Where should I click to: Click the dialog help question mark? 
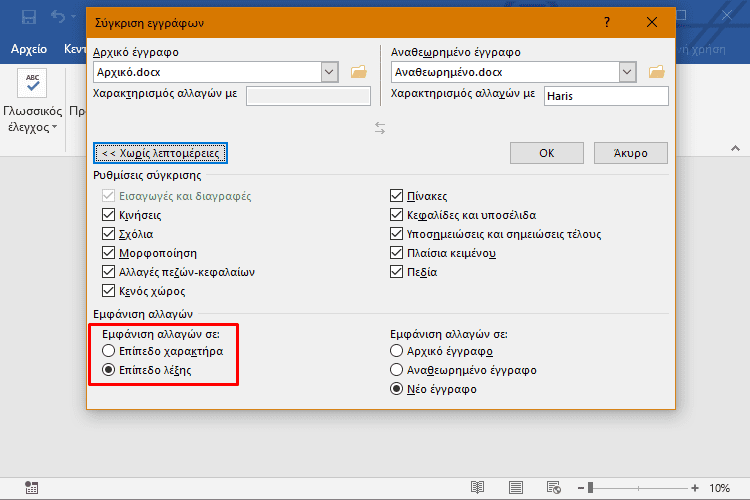point(607,21)
